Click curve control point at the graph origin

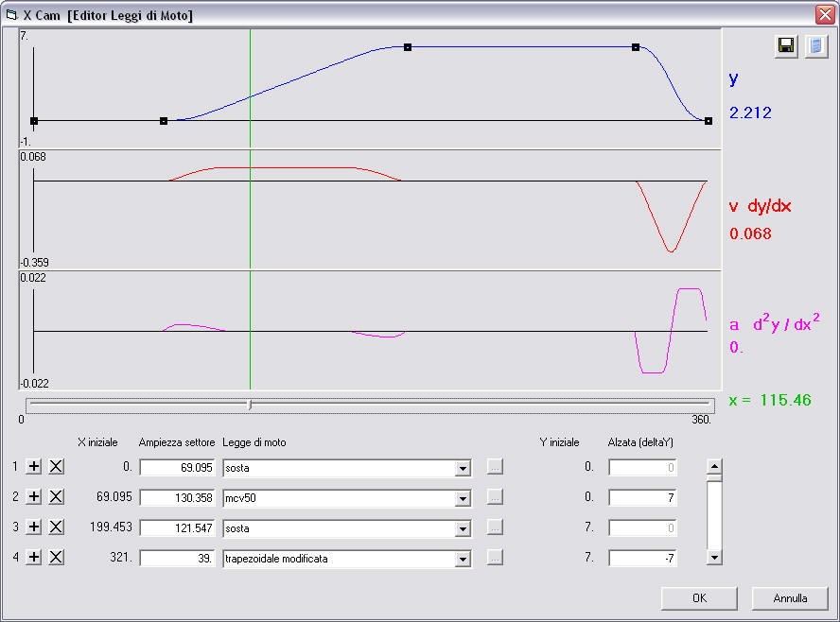click(34, 121)
